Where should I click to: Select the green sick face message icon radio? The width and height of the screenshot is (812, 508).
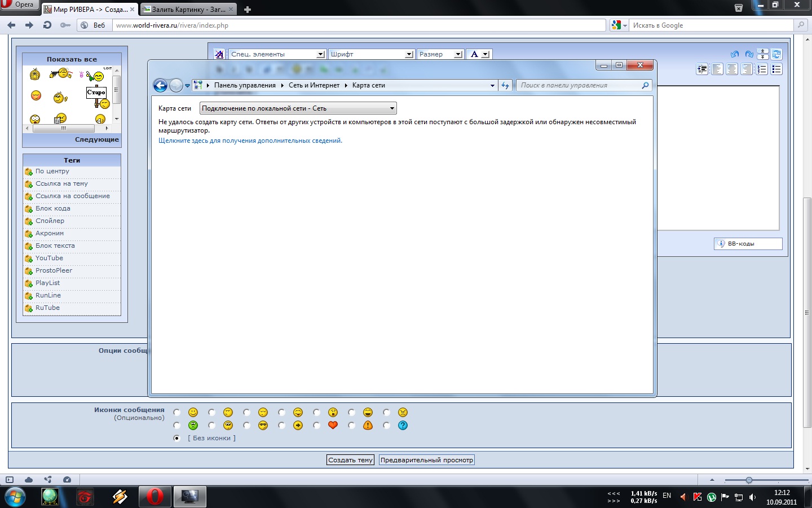[x=177, y=426]
